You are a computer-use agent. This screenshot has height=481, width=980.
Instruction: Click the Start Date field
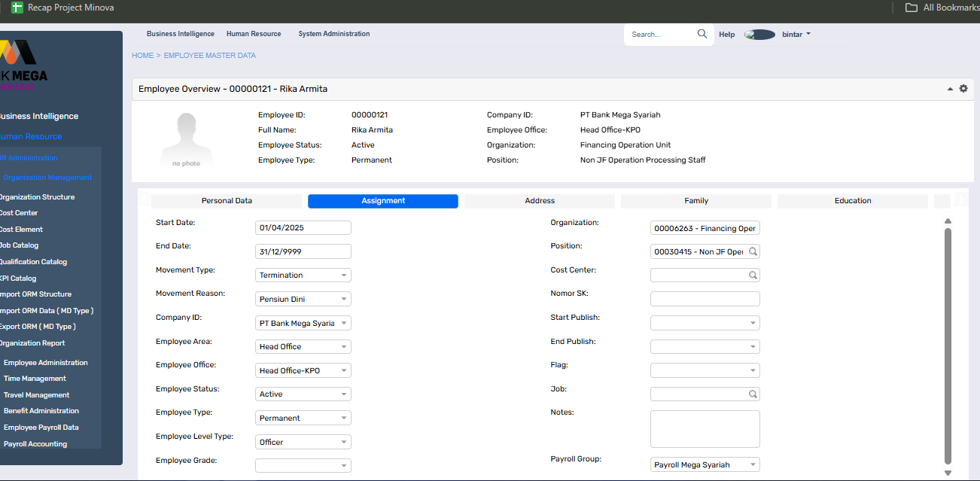coord(303,228)
